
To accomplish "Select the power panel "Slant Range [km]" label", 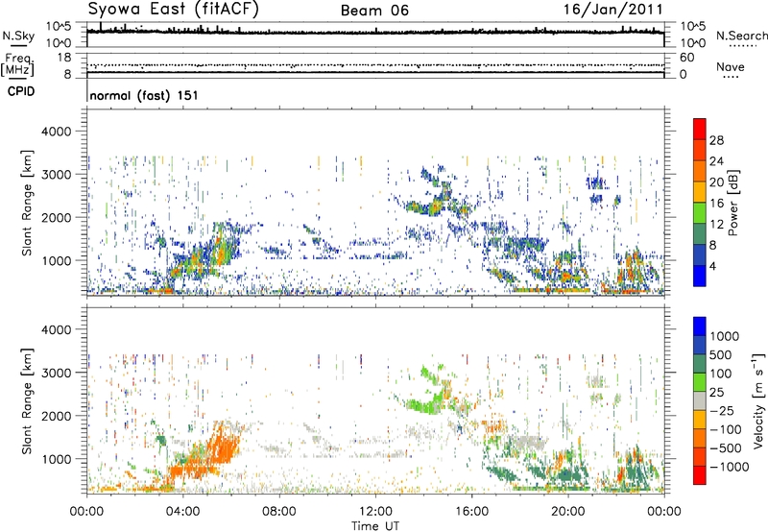I will [27, 203].
